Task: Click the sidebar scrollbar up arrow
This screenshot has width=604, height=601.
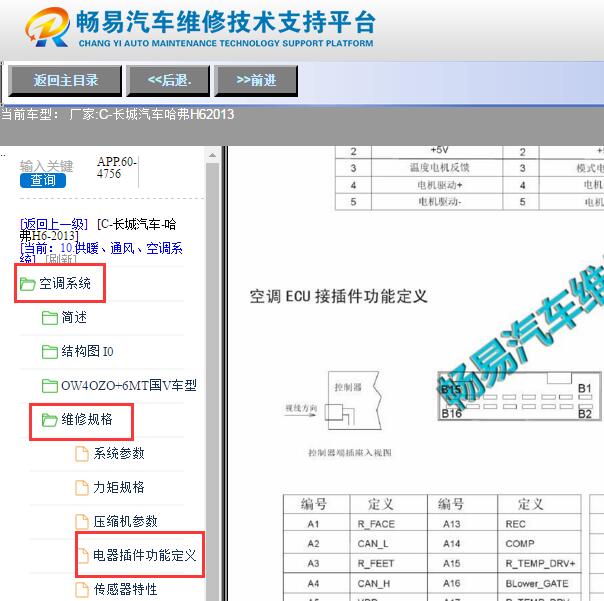Action: coord(212,155)
